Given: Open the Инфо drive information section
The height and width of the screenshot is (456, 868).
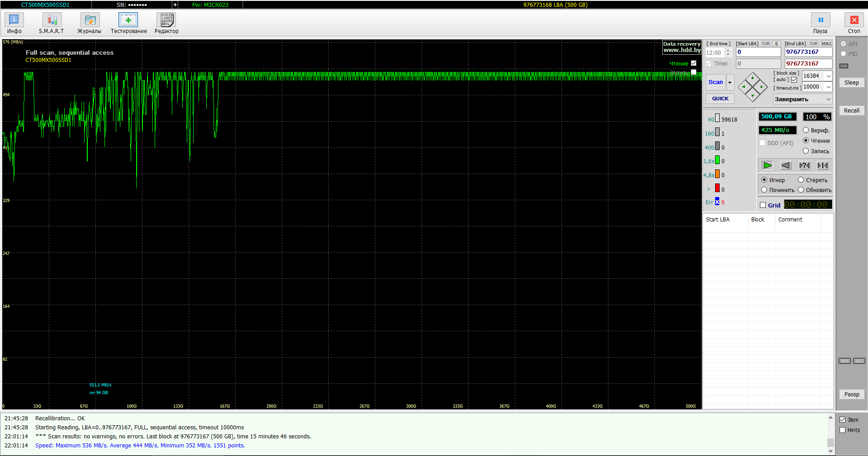Looking at the screenshot, I should pyautogui.click(x=14, y=23).
